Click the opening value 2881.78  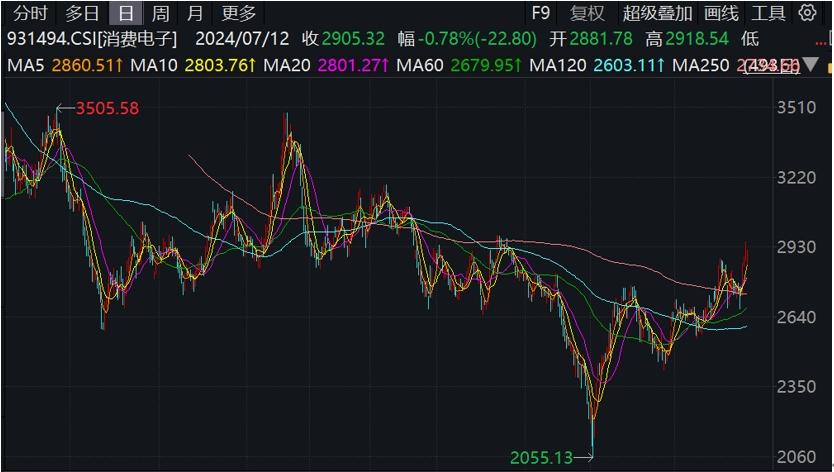(x=601, y=39)
